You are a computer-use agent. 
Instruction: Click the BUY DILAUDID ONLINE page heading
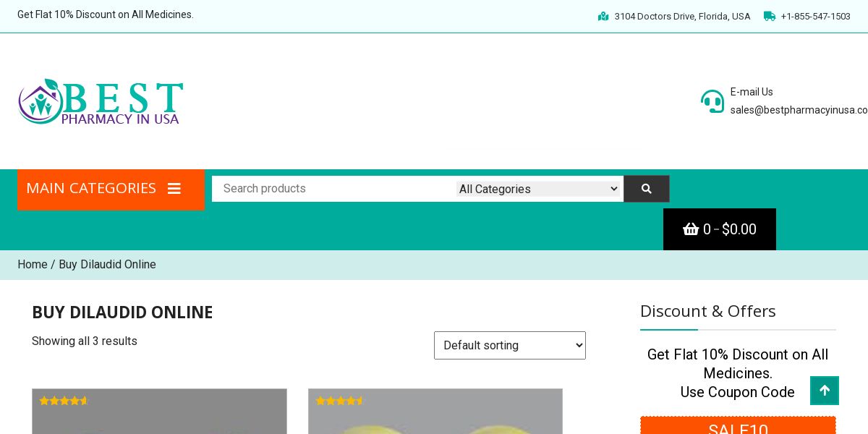pyautogui.click(x=122, y=312)
